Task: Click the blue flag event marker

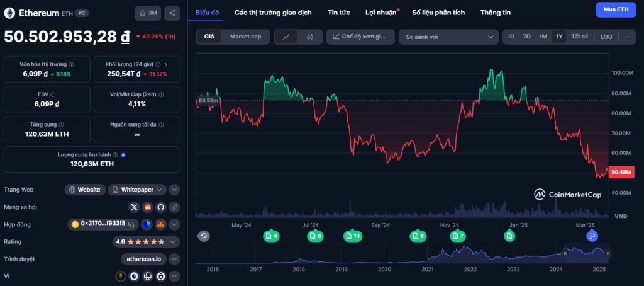Action: click(592, 236)
